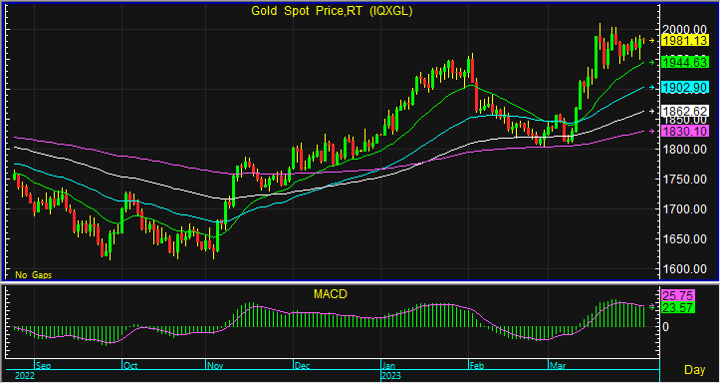721x384 pixels.
Task: Click the cyan arrow beside 1902.90
Action: pyautogui.click(x=652, y=87)
